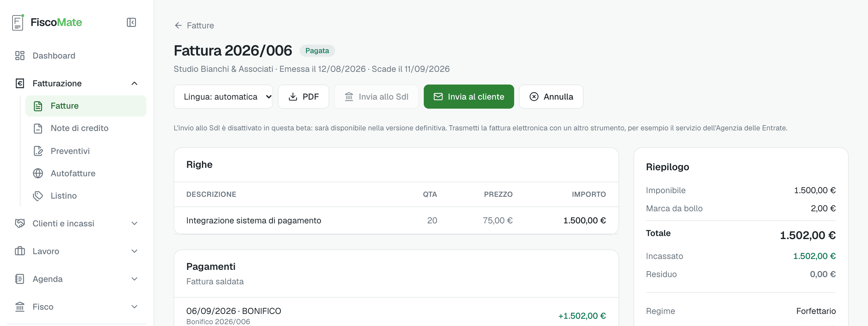Click the Pagata status badge
Image resolution: width=868 pixels, height=326 pixels.
317,51
